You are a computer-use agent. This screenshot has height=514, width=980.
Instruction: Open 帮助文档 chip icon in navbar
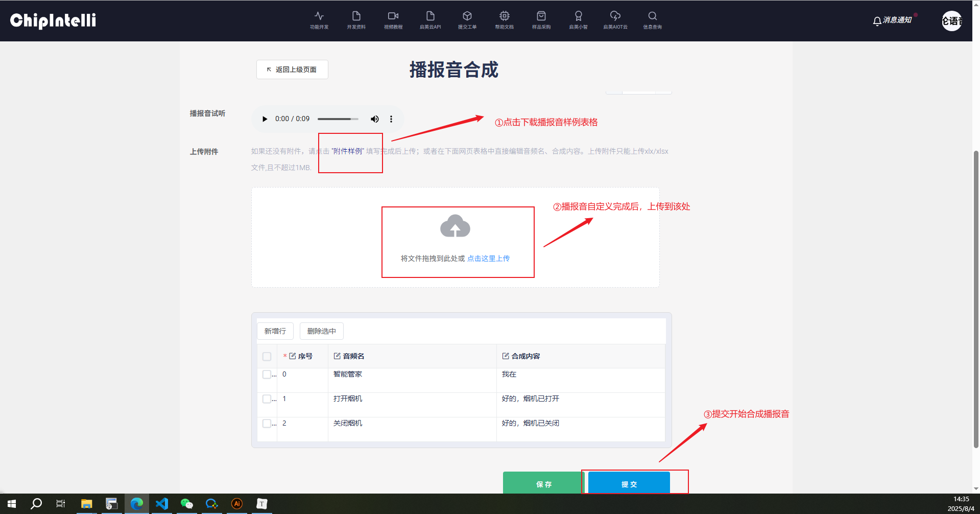(504, 20)
